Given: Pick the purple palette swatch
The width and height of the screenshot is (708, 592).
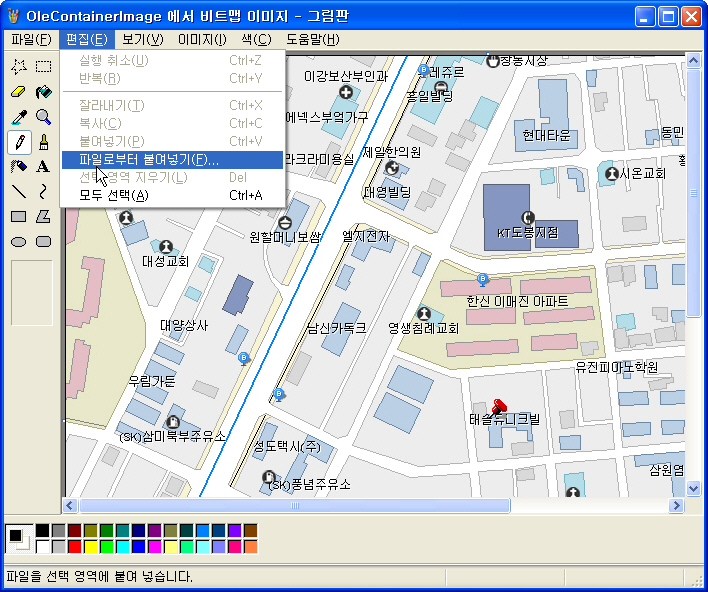Looking at the screenshot, I should (155, 531).
